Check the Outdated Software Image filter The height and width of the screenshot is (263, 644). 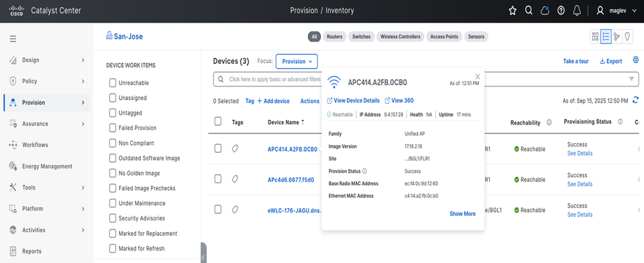click(x=113, y=158)
